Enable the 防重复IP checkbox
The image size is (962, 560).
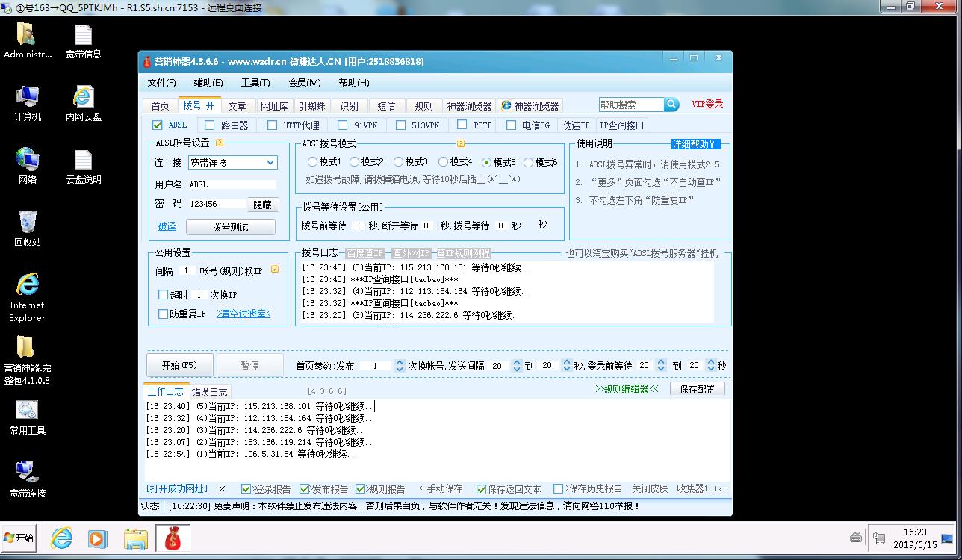coord(164,314)
